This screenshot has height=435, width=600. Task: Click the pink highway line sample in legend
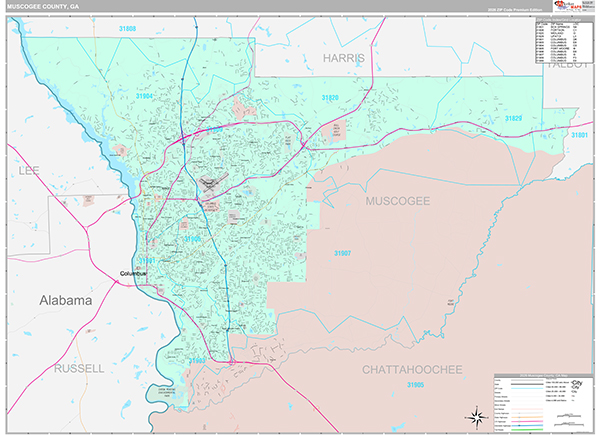(x=527, y=421)
